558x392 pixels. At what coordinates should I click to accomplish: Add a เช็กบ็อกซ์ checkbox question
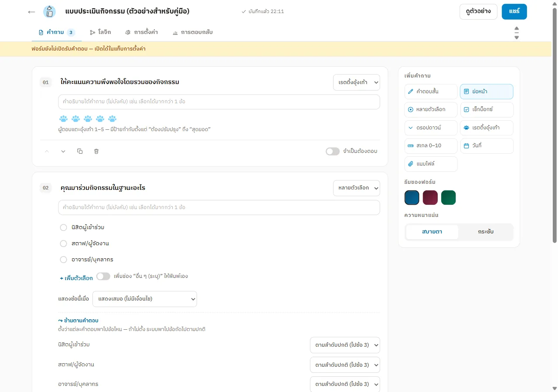pyautogui.click(x=487, y=109)
